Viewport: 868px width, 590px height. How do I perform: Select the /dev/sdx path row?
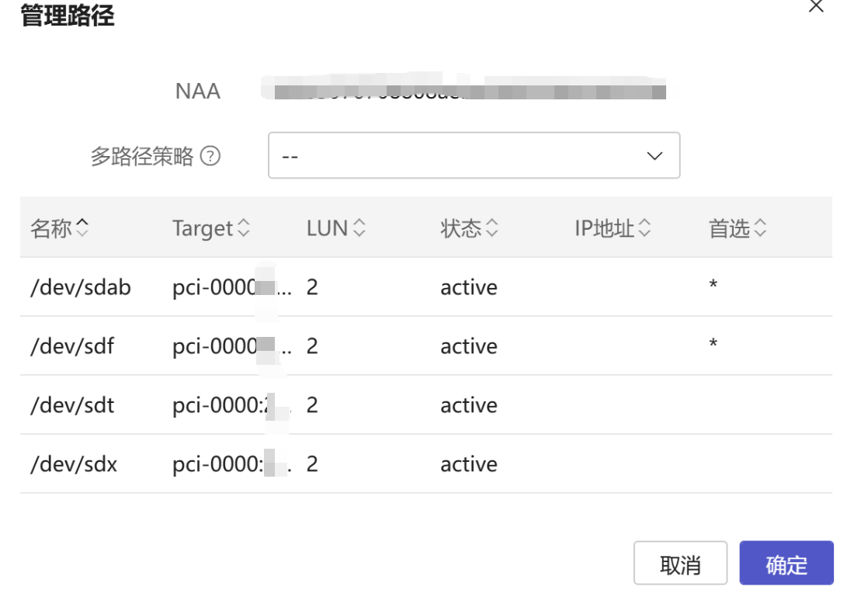74,464
